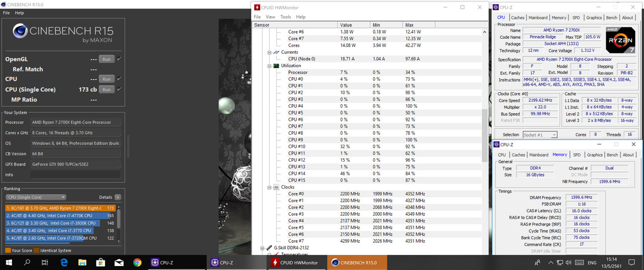
Task: Open File Explorer from the taskbar
Action: (82, 262)
